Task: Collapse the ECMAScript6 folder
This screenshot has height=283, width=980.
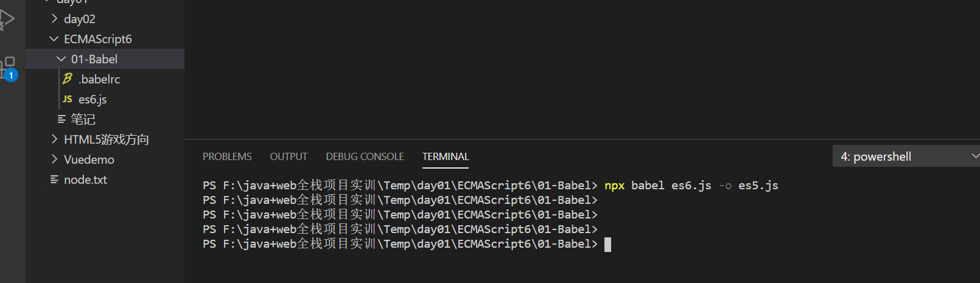Action: click(x=54, y=39)
